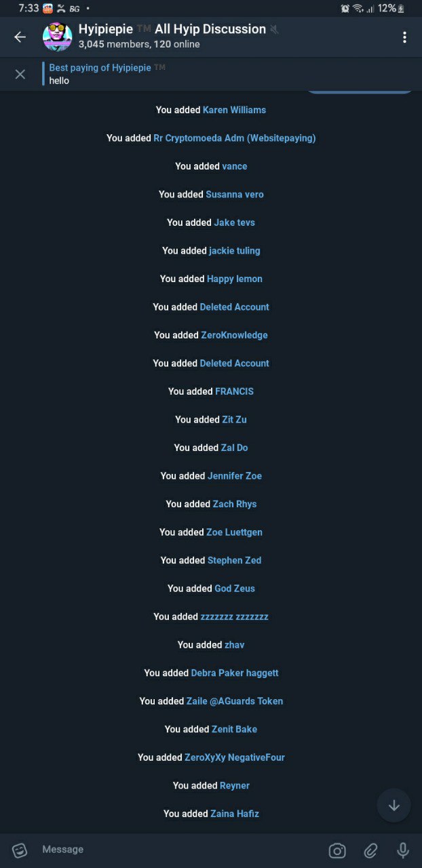Tap the God Zeus user link

pyautogui.click(x=235, y=589)
